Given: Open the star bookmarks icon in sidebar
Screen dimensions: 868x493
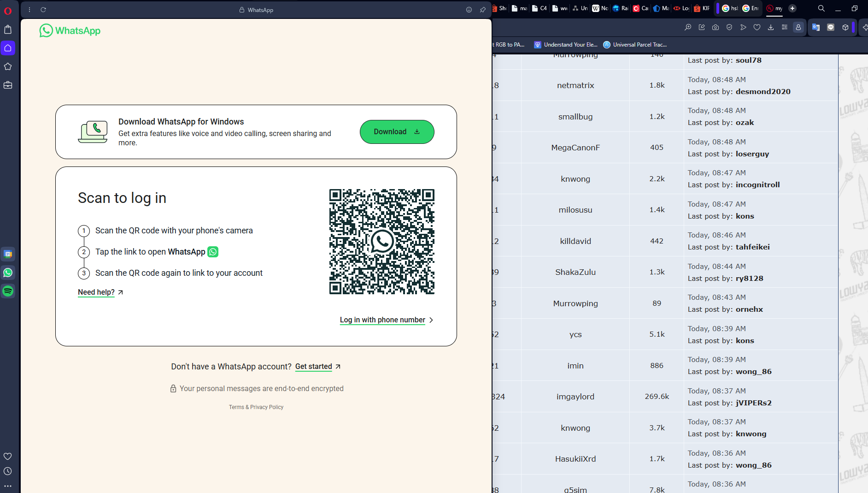Looking at the screenshot, I should tap(8, 66).
